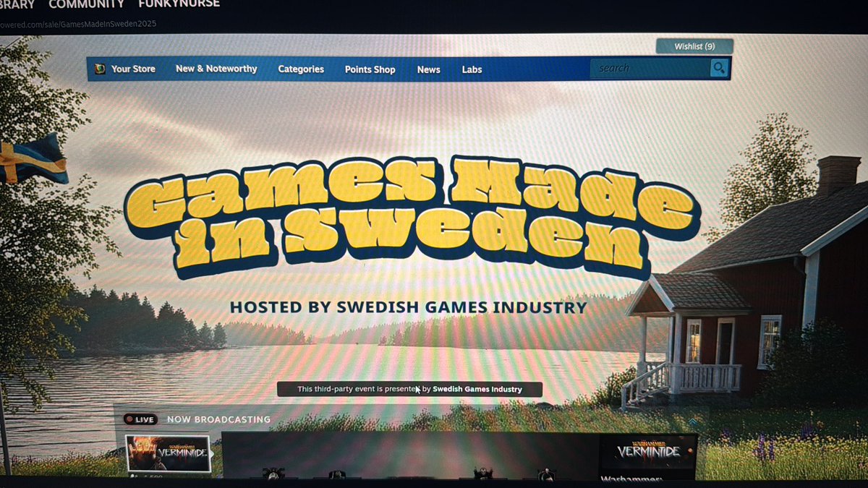Click the store URL address text
The height and width of the screenshot is (488, 868).
[x=78, y=24]
